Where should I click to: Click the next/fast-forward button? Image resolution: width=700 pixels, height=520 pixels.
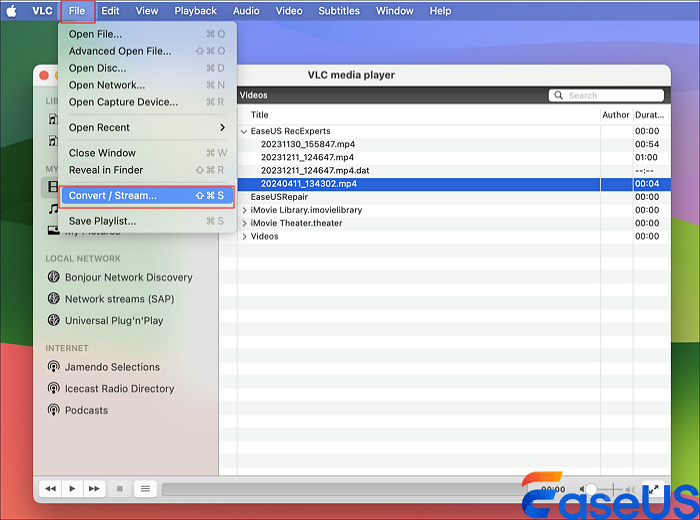point(94,489)
